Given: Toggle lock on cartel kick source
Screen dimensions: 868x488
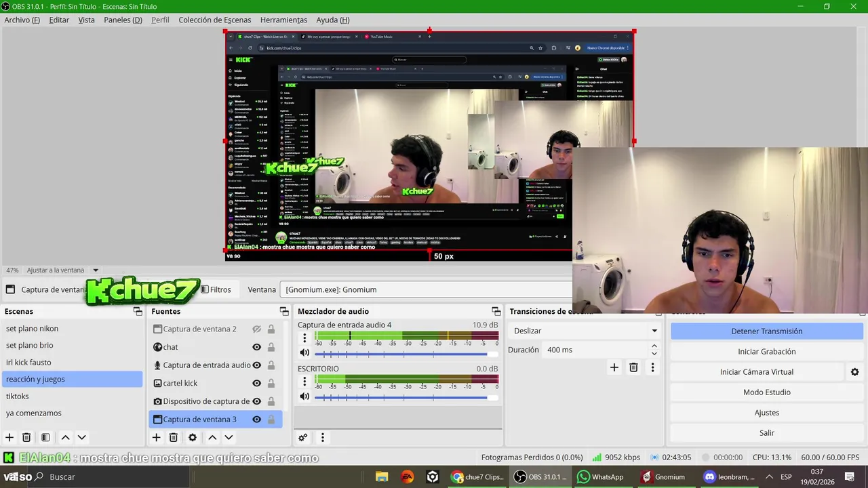Looking at the screenshot, I should 271,384.
